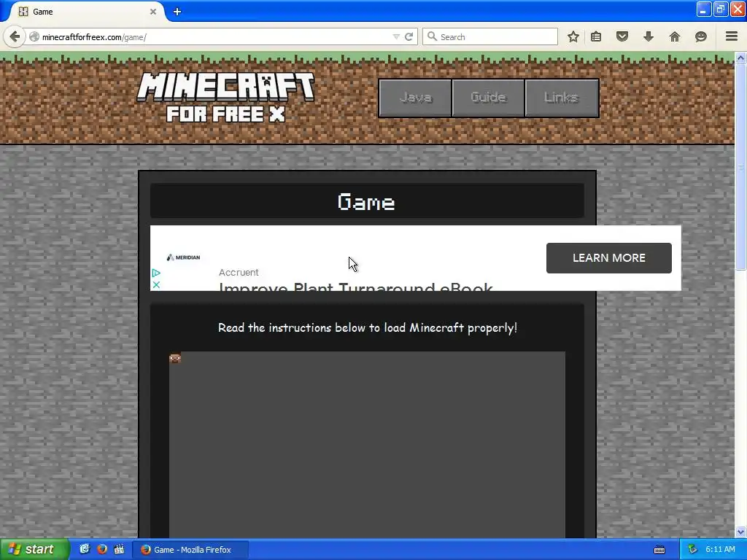
Task: Click the site identity globe icon
Action: [x=34, y=36]
